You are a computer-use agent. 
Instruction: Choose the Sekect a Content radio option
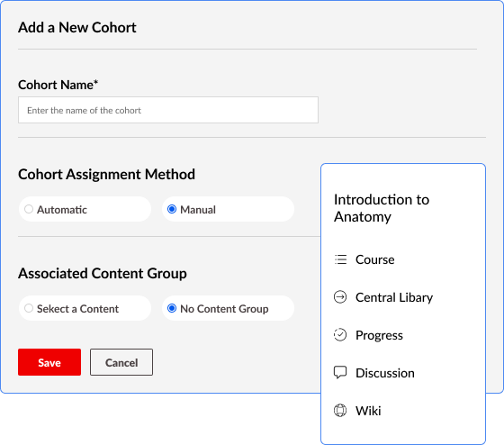coord(29,308)
